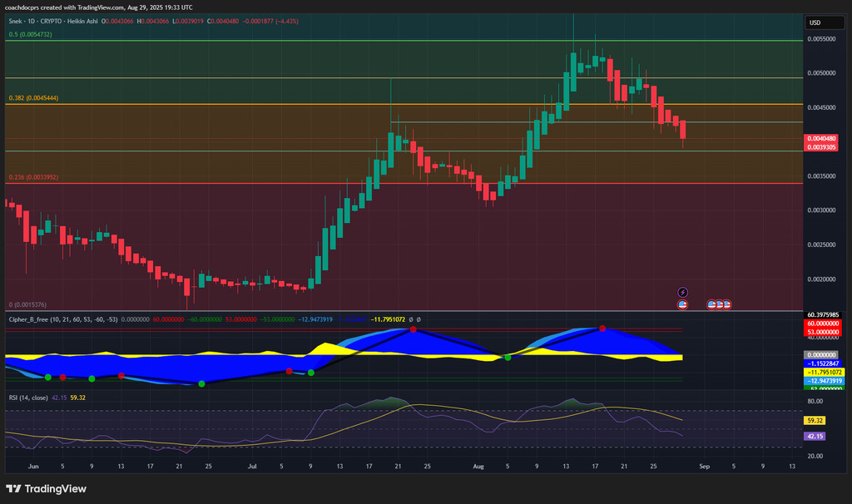The image size is (852, 504).
Task: Click the red sell dot at Cipher_B July peak
Action: point(412,329)
